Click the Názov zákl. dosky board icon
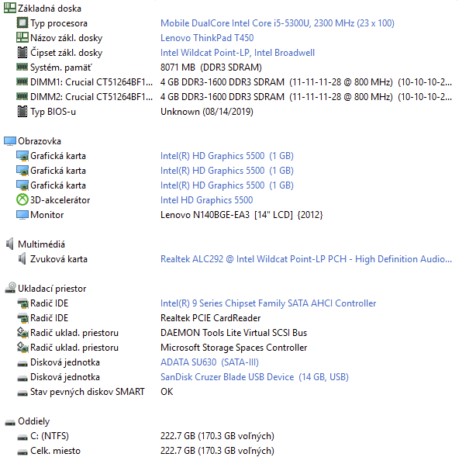Screen dimensions: 476x464 tap(22, 38)
